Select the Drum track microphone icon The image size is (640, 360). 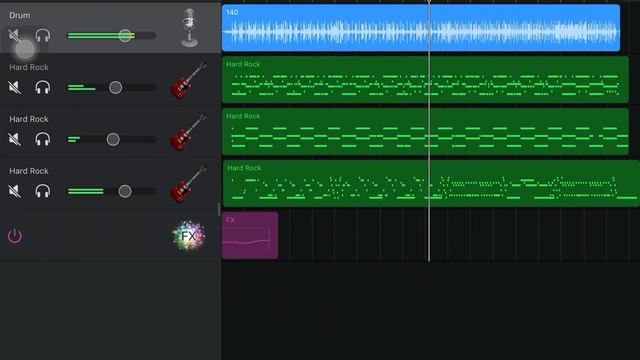[x=189, y=28]
